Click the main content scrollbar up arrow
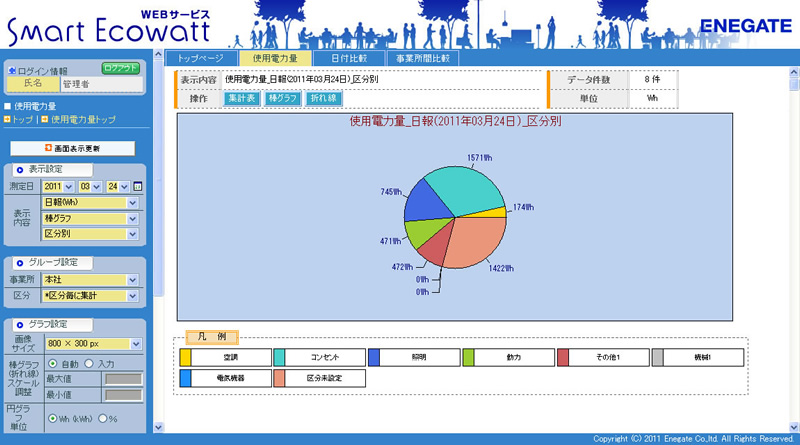The height and width of the screenshot is (445, 800). pyautogui.click(x=794, y=72)
